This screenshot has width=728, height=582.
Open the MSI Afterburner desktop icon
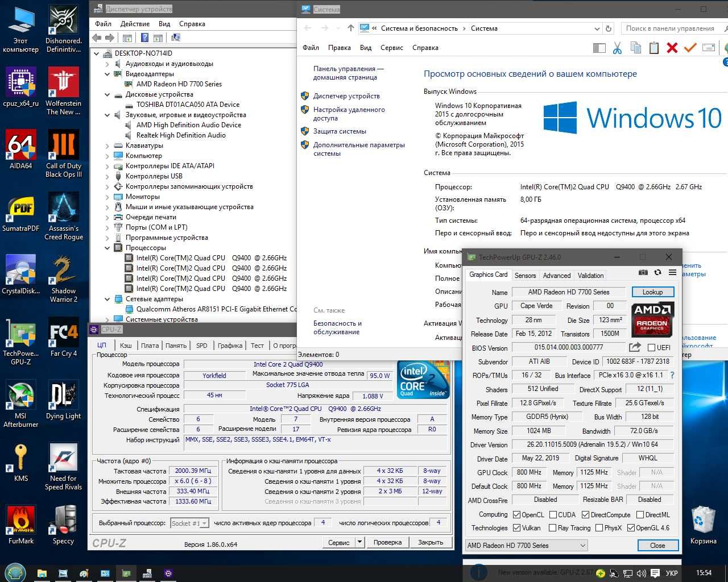point(21,404)
